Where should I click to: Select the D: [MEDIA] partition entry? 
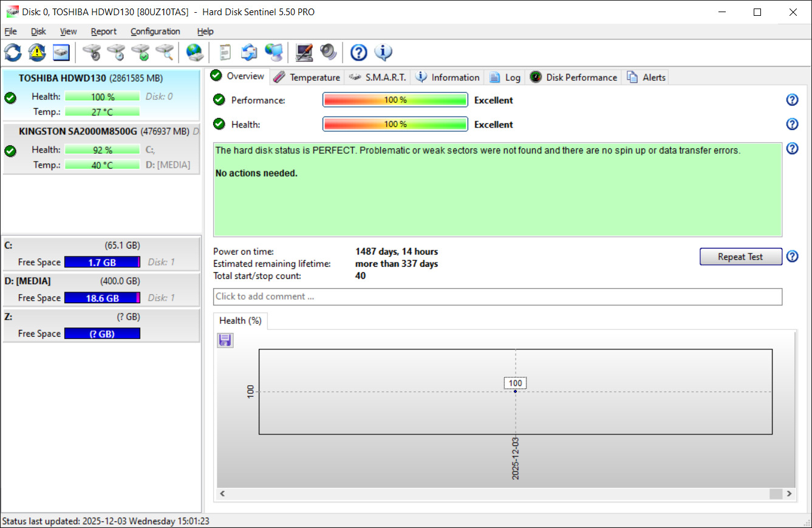click(101, 289)
